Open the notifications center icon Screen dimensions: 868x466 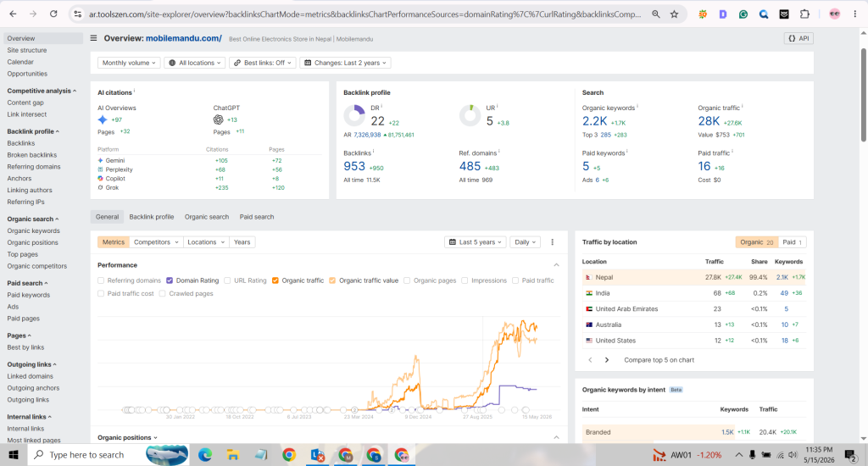click(x=850, y=455)
